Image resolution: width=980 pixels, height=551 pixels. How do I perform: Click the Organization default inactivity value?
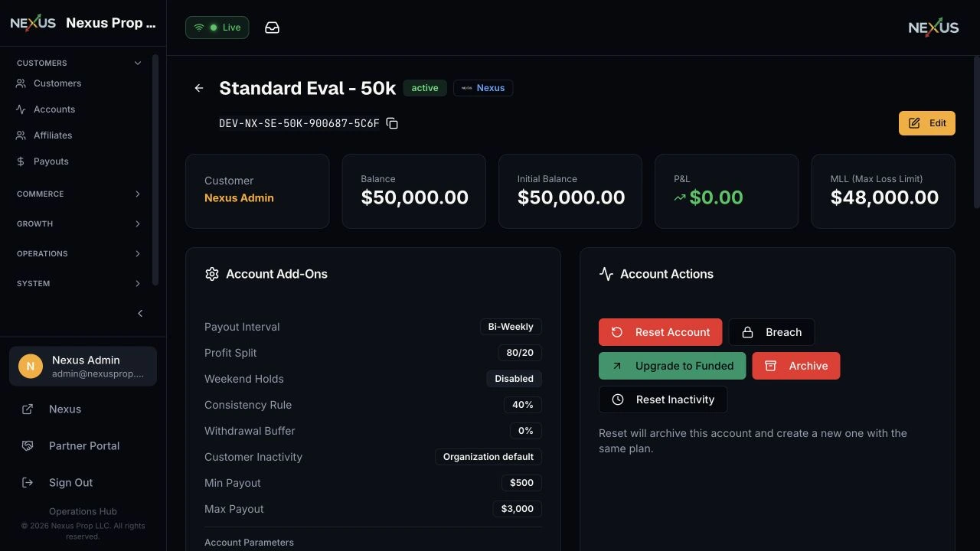click(488, 457)
